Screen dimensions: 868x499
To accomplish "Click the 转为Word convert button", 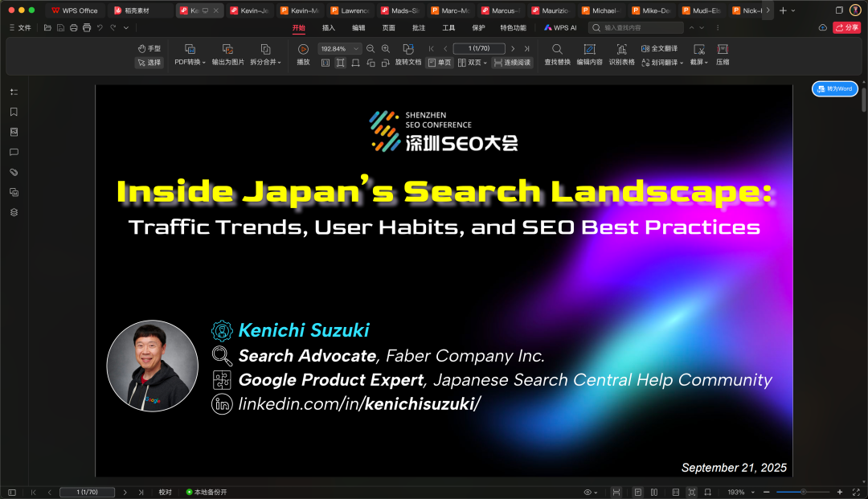I will tap(835, 88).
